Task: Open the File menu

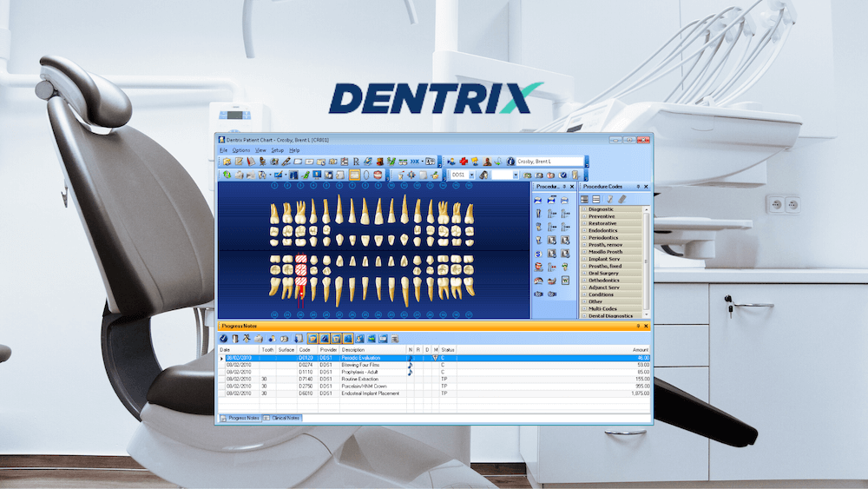Action: tap(223, 150)
